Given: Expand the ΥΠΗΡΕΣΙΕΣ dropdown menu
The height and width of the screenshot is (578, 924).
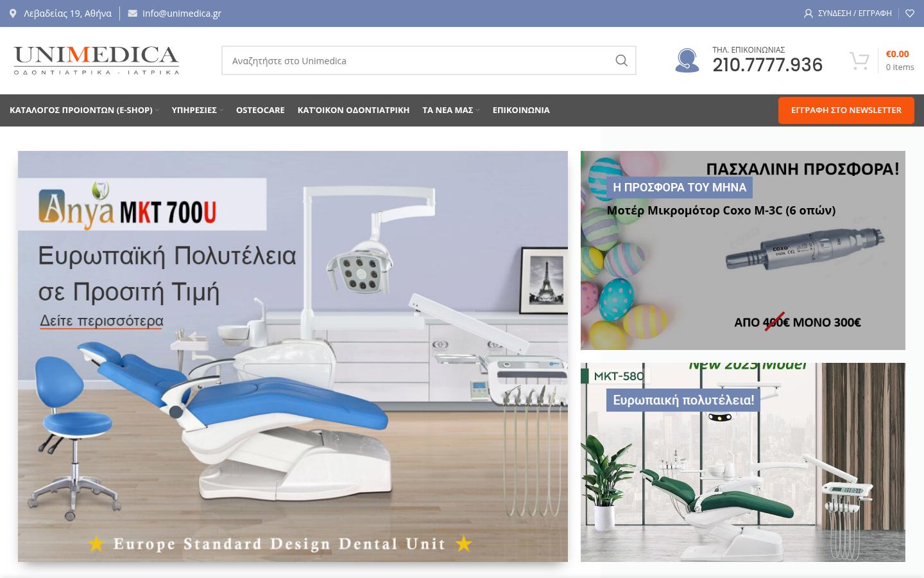Looking at the screenshot, I should click(x=198, y=110).
